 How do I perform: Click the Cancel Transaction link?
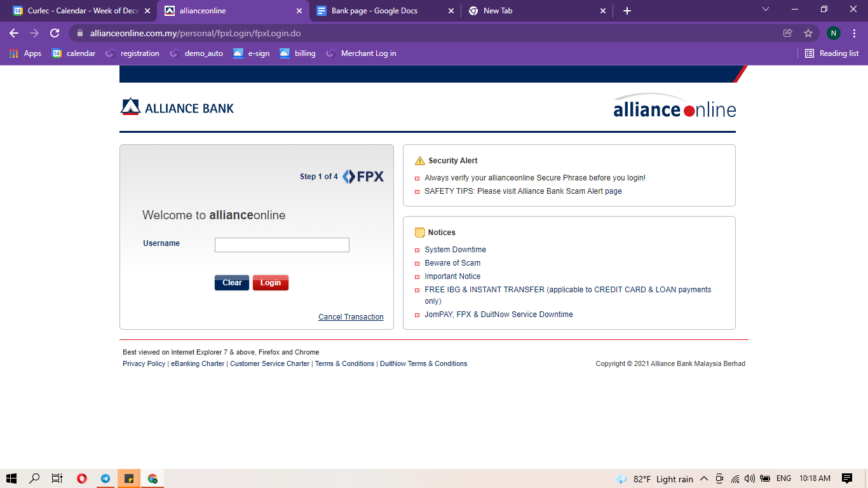point(351,317)
